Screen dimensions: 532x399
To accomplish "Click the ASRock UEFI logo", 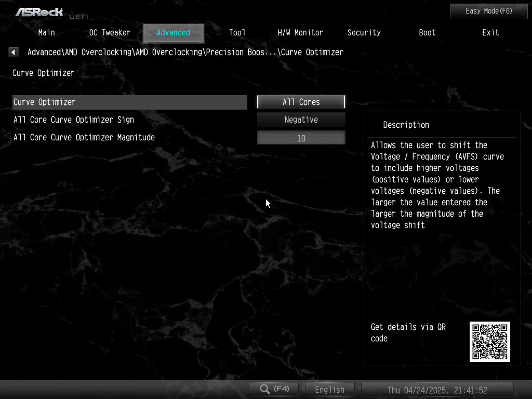I will (51, 12).
